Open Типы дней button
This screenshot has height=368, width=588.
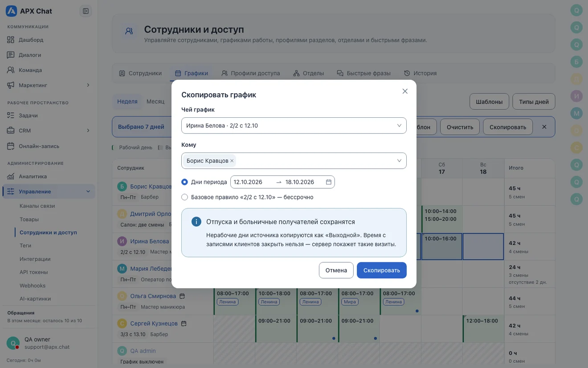(x=534, y=101)
